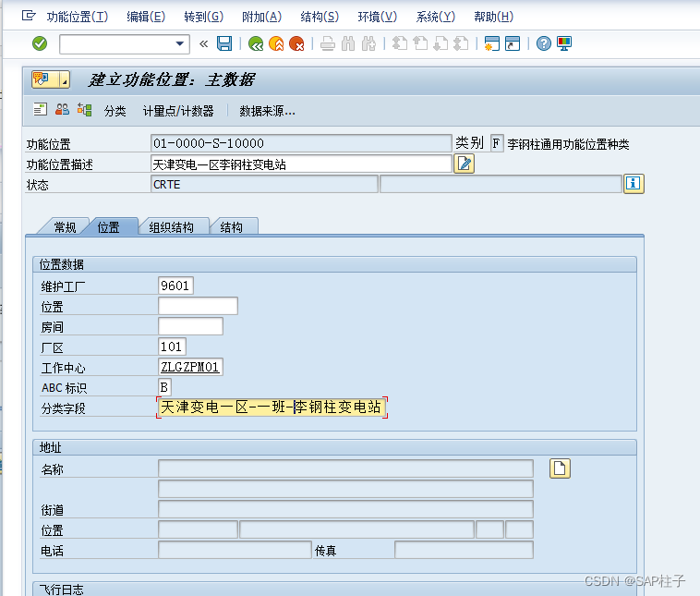This screenshot has height=596, width=700.
Task: Create new session icon
Action: 492,43
